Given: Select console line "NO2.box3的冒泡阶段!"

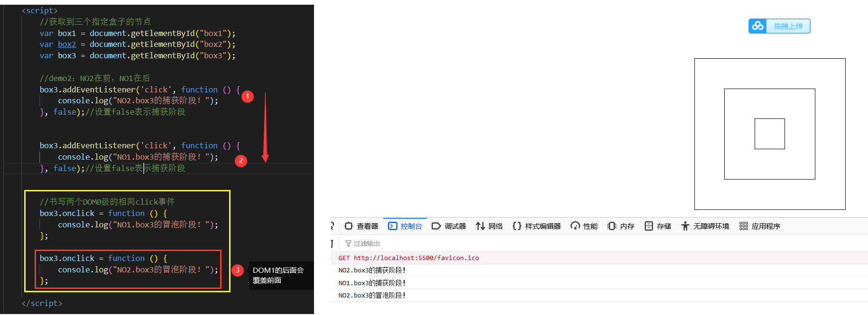Looking at the screenshot, I should point(372,295).
